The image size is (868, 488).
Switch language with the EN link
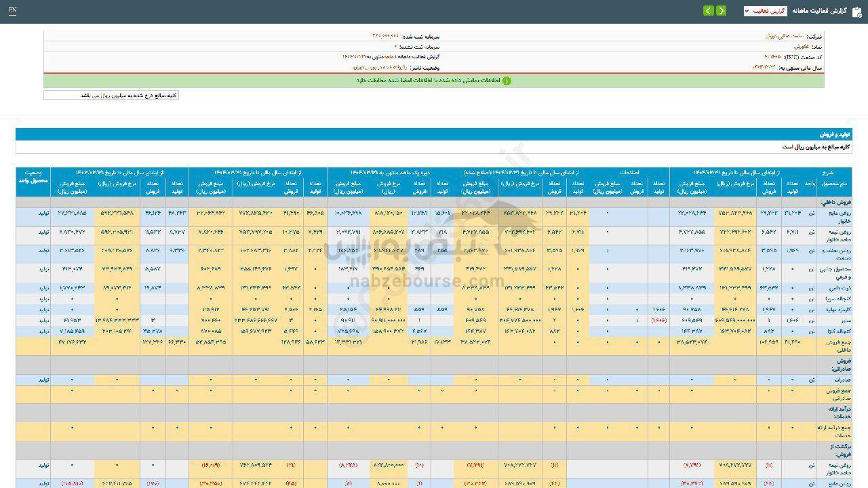(13, 11)
